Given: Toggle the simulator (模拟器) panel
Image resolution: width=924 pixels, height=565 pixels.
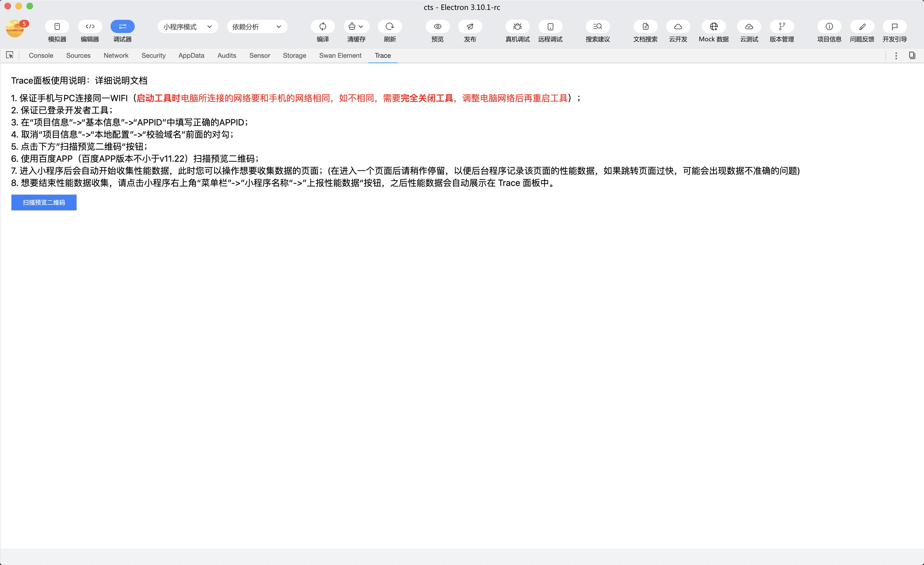Looking at the screenshot, I should click(x=57, y=27).
